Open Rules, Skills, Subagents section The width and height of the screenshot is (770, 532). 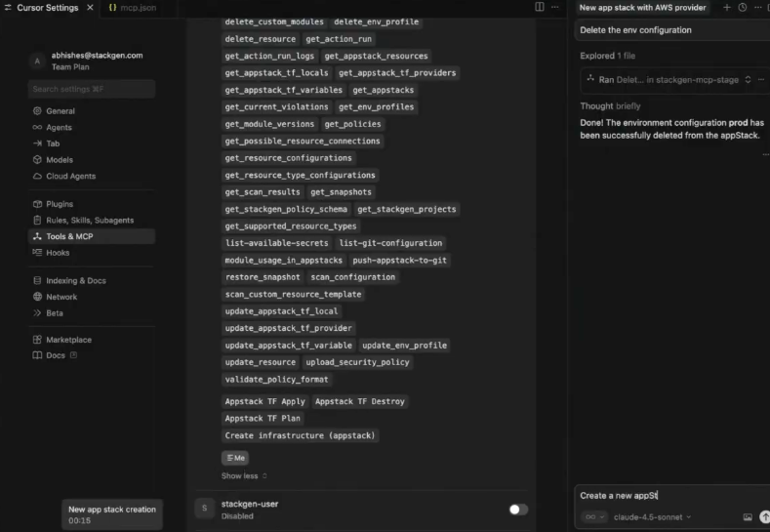coord(92,220)
